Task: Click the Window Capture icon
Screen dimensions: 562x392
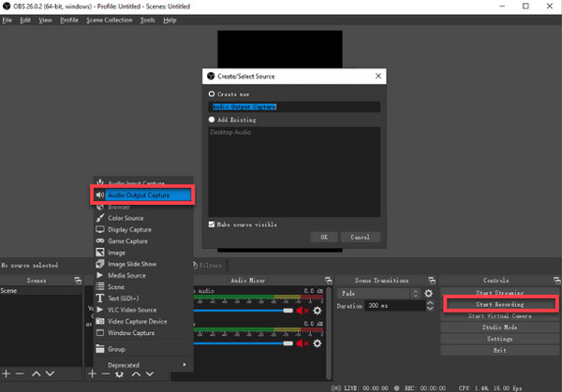Action: click(x=100, y=332)
